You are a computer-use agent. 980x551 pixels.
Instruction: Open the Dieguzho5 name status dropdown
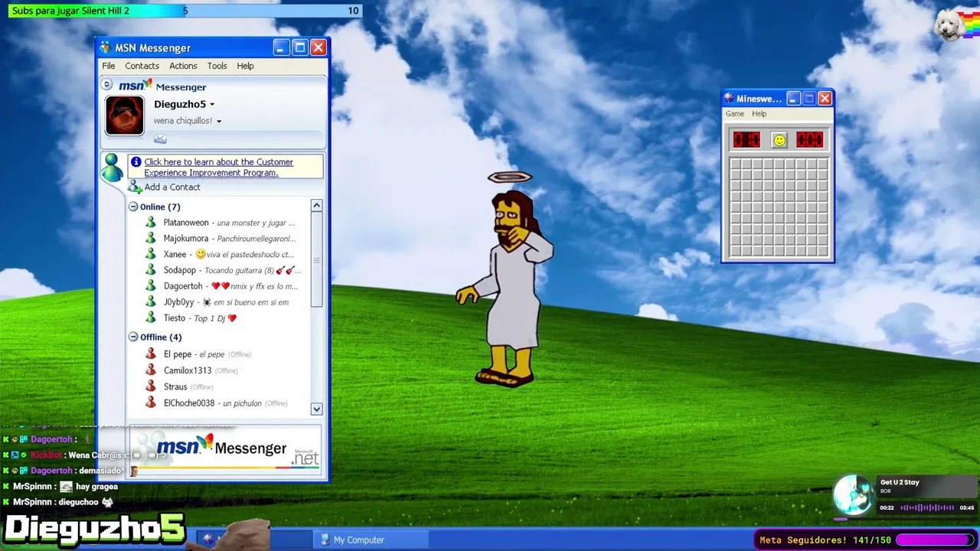(185, 104)
